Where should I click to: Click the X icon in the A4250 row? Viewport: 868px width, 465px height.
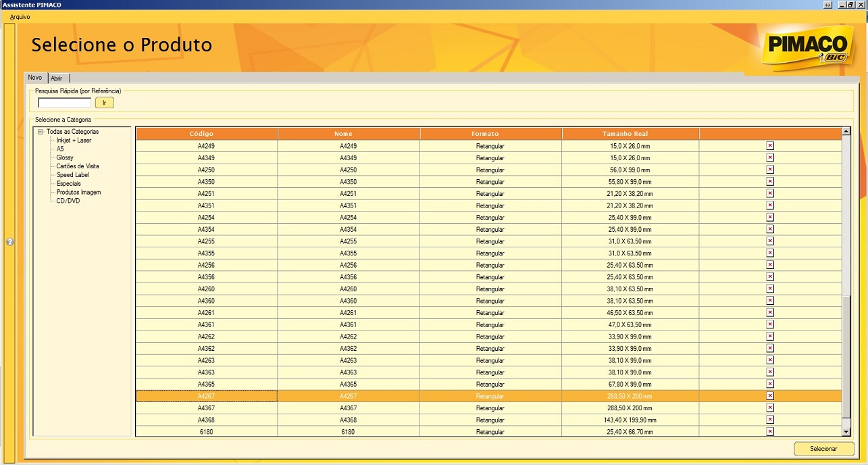click(770, 170)
